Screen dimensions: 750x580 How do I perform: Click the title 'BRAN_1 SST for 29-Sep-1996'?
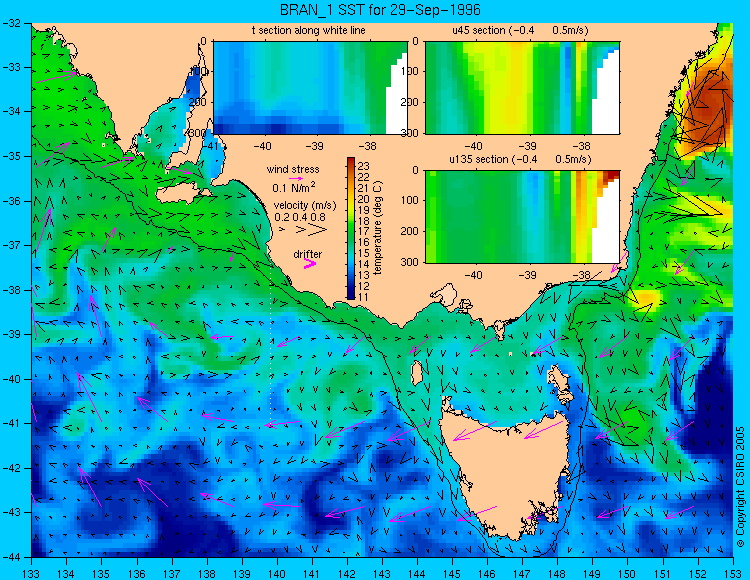pos(380,10)
